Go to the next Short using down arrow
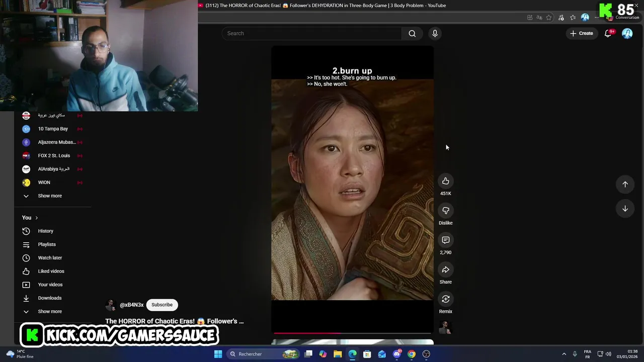This screenshot has height=362, width=644. (625, 209)
